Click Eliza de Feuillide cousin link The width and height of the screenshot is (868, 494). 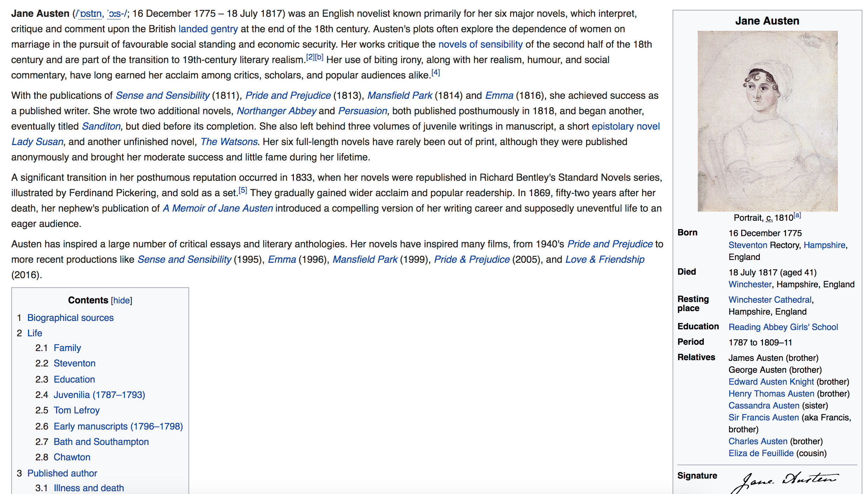(761, 453)
